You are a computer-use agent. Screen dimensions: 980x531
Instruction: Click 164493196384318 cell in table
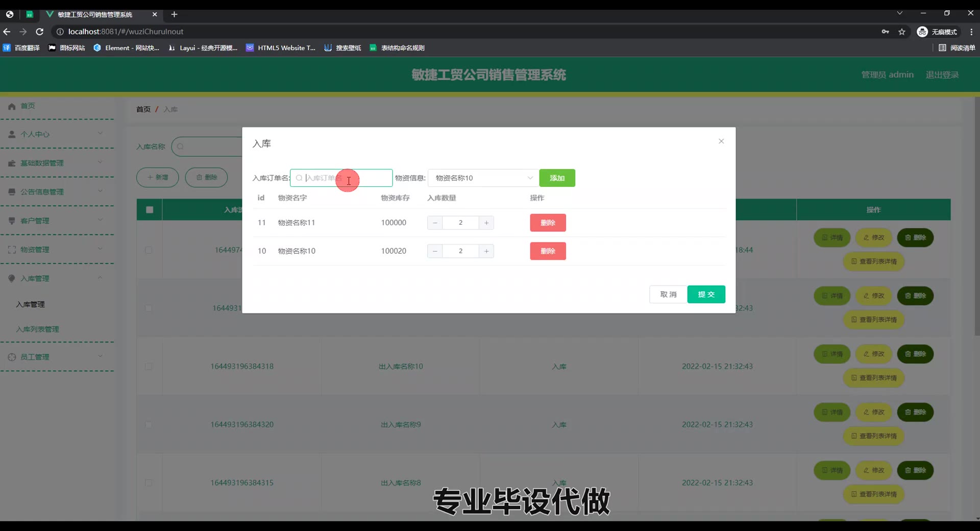point(242,367)
